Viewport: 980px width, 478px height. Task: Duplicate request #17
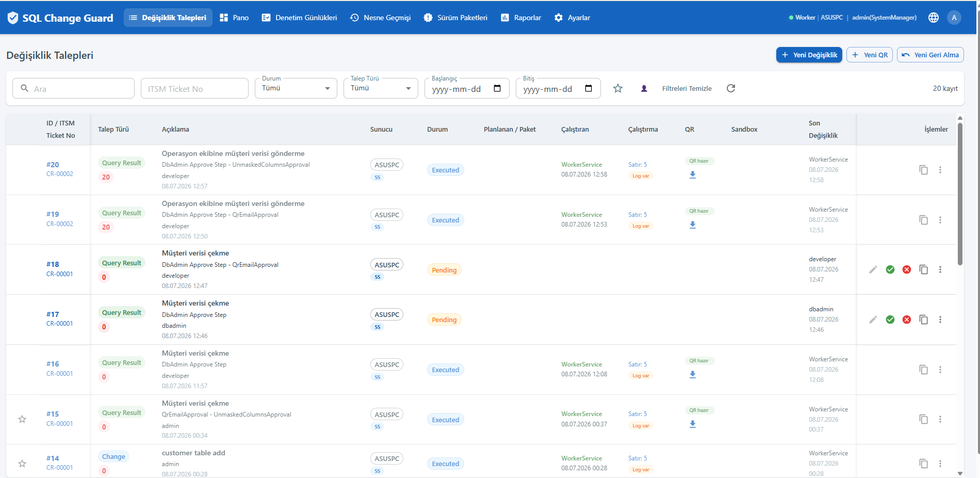(x=924, y=320)
